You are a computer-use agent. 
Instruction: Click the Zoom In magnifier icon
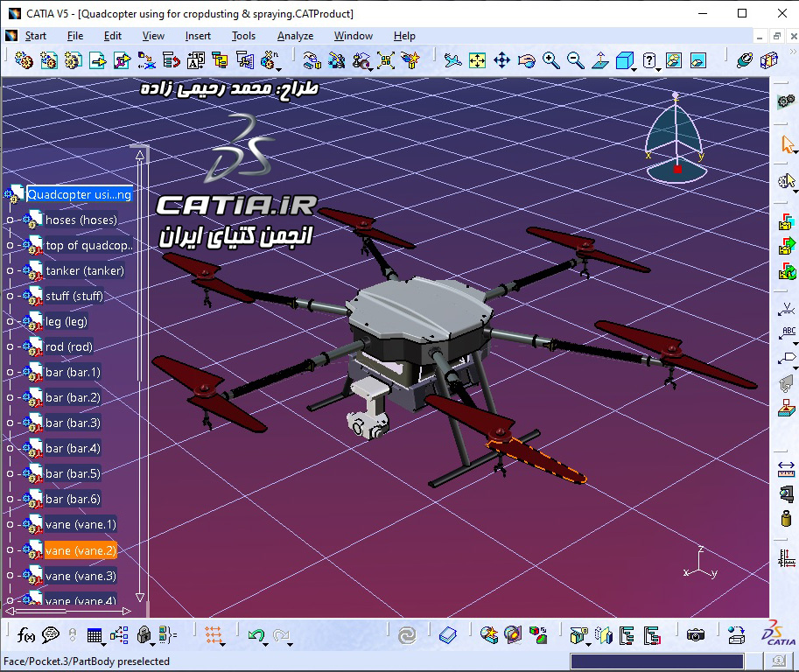point(550,60)
